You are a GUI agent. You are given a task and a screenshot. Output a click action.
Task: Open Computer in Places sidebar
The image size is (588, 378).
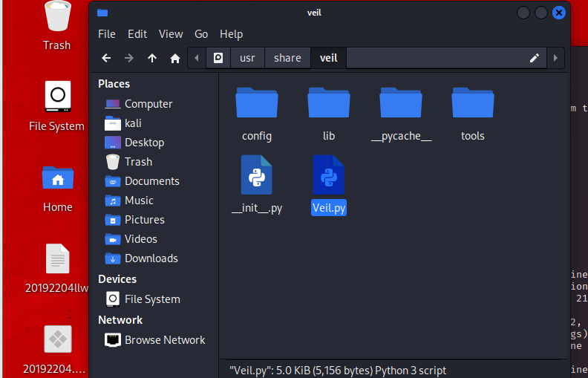point(139,104)
